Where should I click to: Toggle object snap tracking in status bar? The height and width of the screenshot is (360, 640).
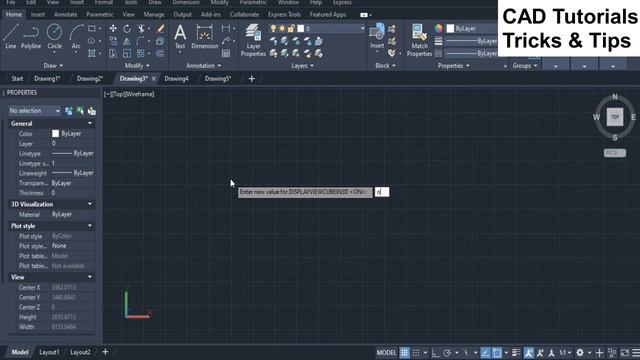tap(485, 352)
